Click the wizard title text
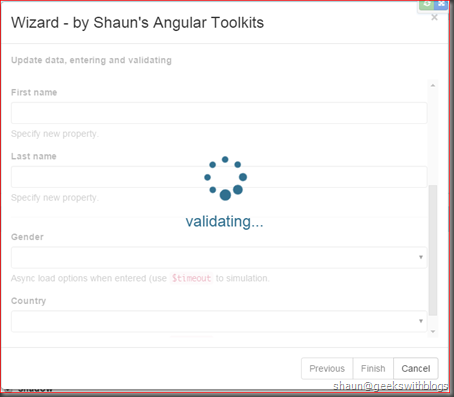Screen dimensions: 454x397 pyautogui.click(x=137, y=23)
